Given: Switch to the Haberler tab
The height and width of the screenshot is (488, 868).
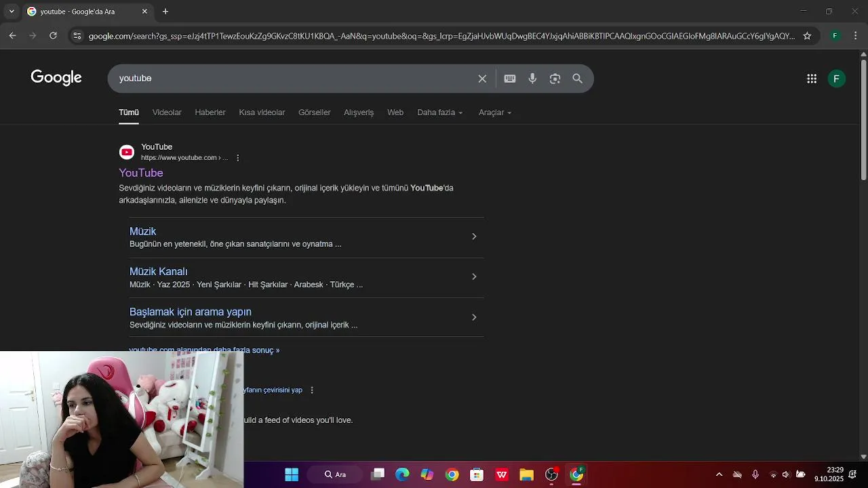Looking at the screenshot, I should coord(210,113).
